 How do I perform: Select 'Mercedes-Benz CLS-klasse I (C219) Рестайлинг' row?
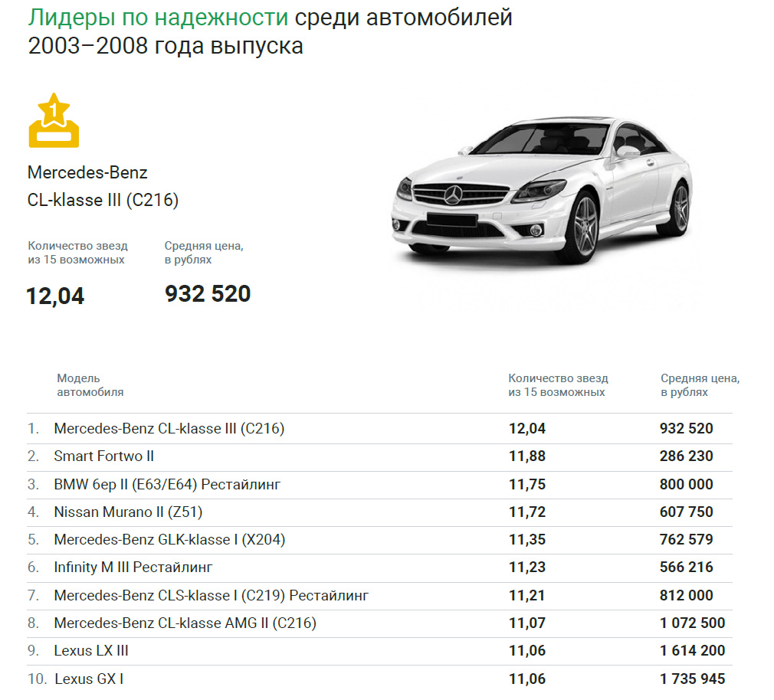[379, 595]
